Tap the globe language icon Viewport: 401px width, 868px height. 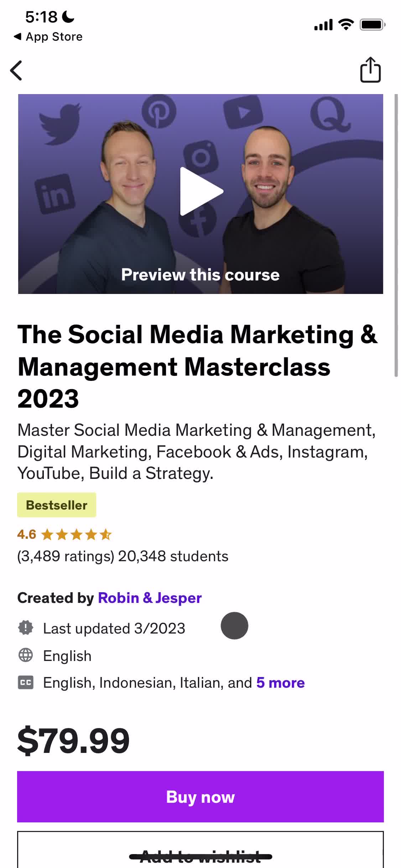[26, 655]
